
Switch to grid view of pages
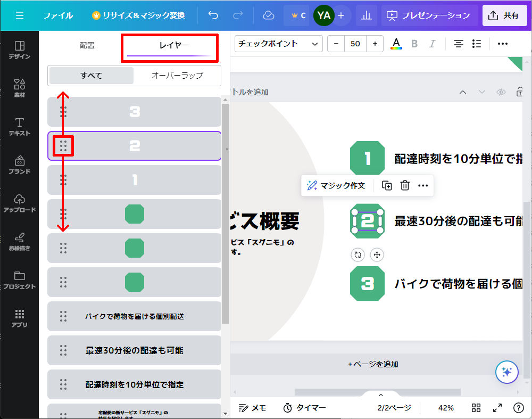pos(476,408)
